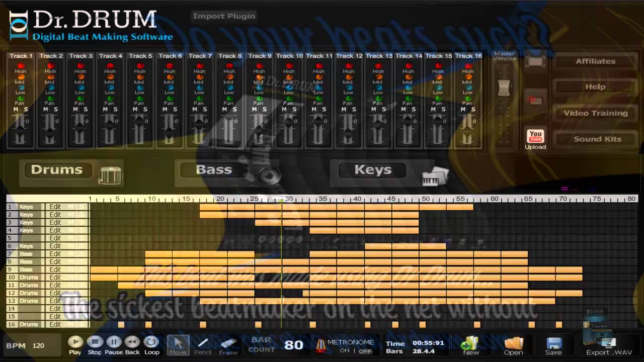Click the Bars readout 28.4.4
Screen dimensions: 644x362
[424, 351]
